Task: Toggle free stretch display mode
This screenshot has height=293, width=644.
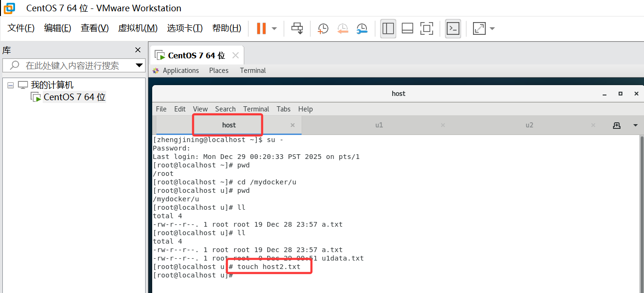Action: click(479, 29)
